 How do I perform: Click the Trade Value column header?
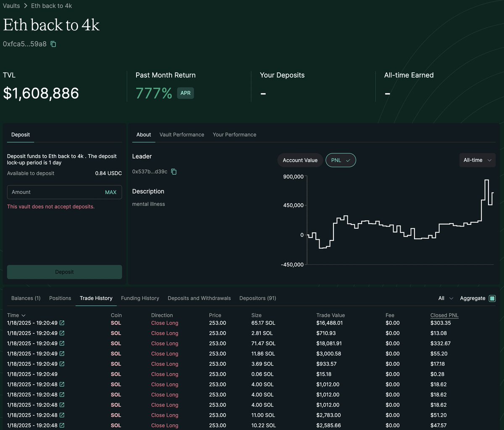point(331,315)
